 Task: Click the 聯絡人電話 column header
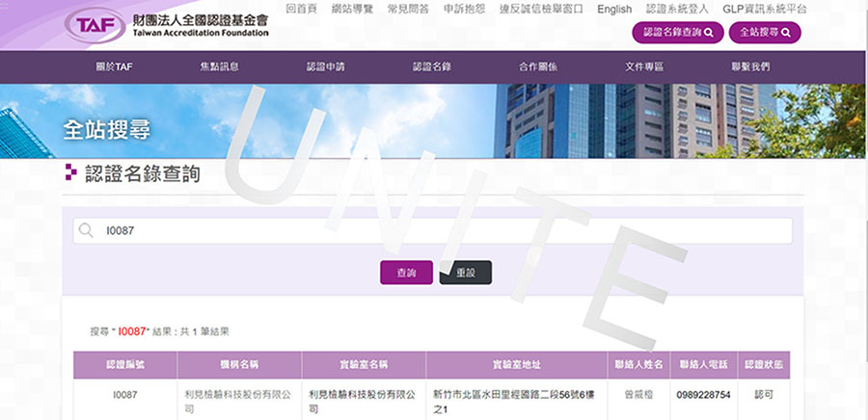click(x=704, y=365)
